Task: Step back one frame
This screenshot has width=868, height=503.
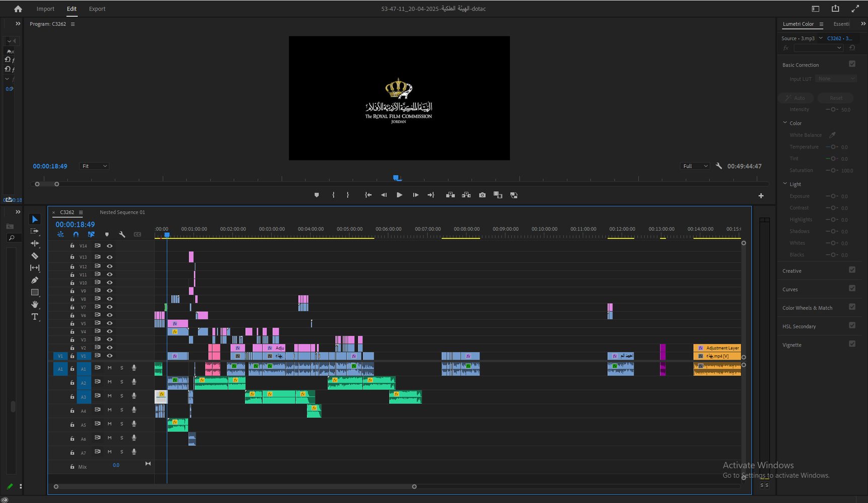Action: 384,195
